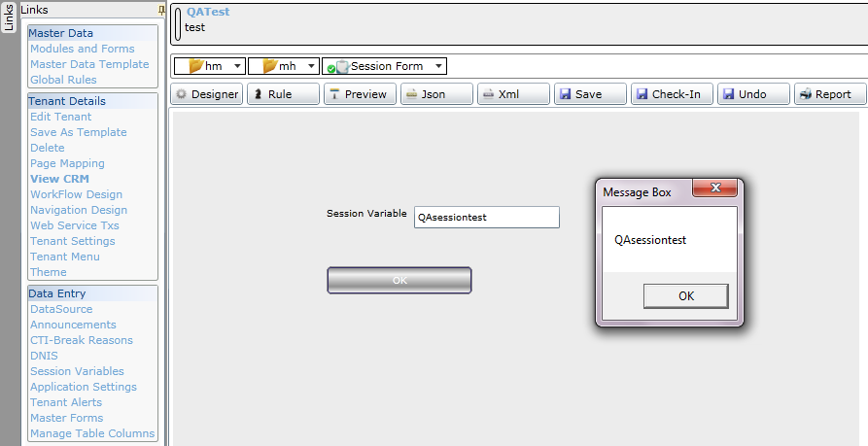Click the Json toolbar icon

[x=411, y=94]
